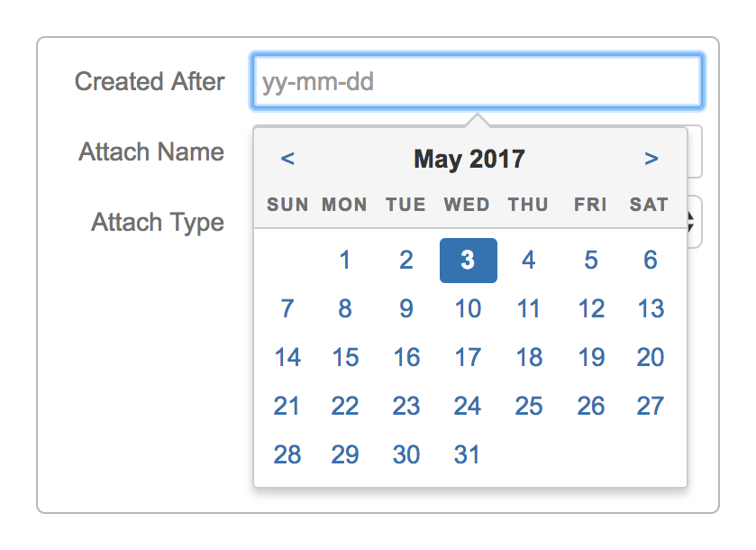Select May 1 in the calendar
756x550 pixels.
coord(345,260)
